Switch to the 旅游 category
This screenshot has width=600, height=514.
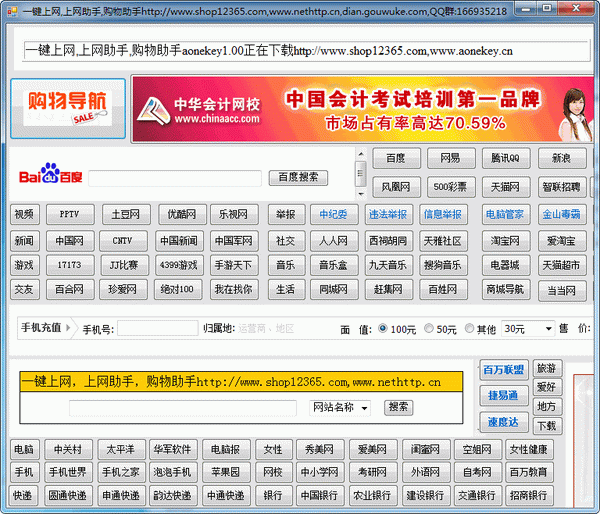[x=547, y=368]
